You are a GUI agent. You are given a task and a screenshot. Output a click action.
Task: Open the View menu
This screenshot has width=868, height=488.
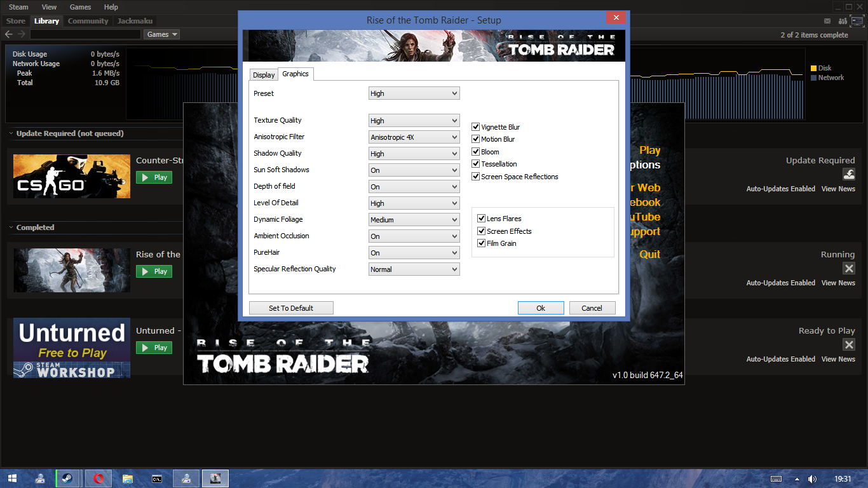pos(49,7)
